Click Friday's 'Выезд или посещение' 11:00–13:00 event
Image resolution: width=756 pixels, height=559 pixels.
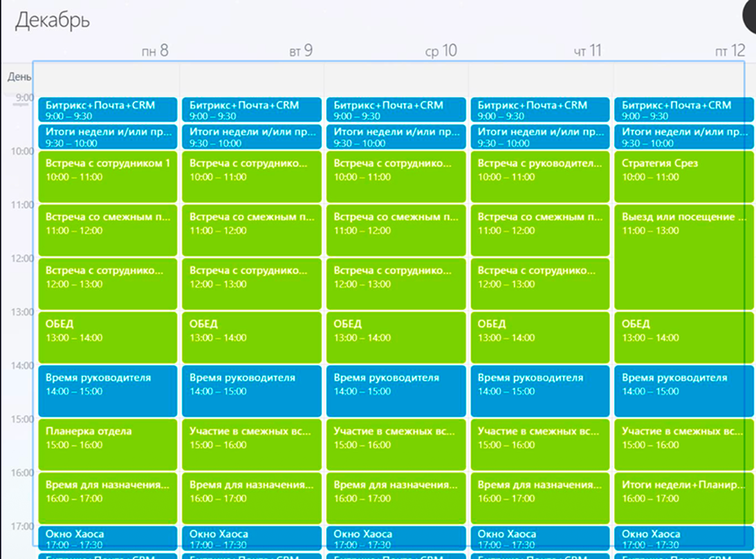(683, 257)
